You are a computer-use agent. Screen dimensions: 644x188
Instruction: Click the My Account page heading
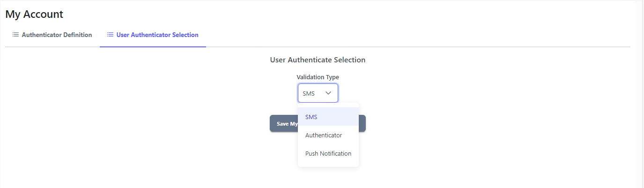coord(34,14)
